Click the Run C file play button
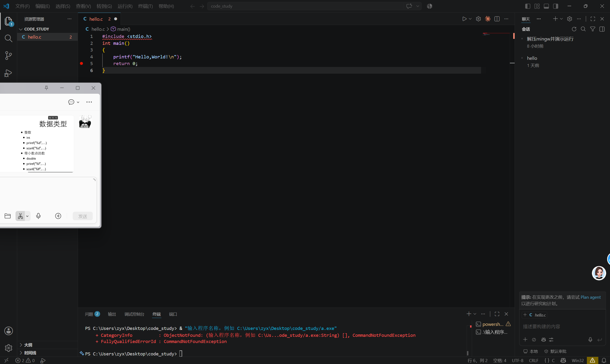Image resolution: width=610 pixels, height=364 pixels. (x=464, y=19)
